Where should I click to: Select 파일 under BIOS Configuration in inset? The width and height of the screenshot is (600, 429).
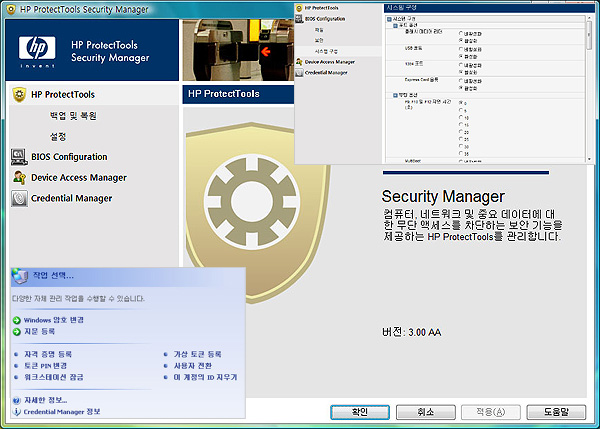[319, 29]
